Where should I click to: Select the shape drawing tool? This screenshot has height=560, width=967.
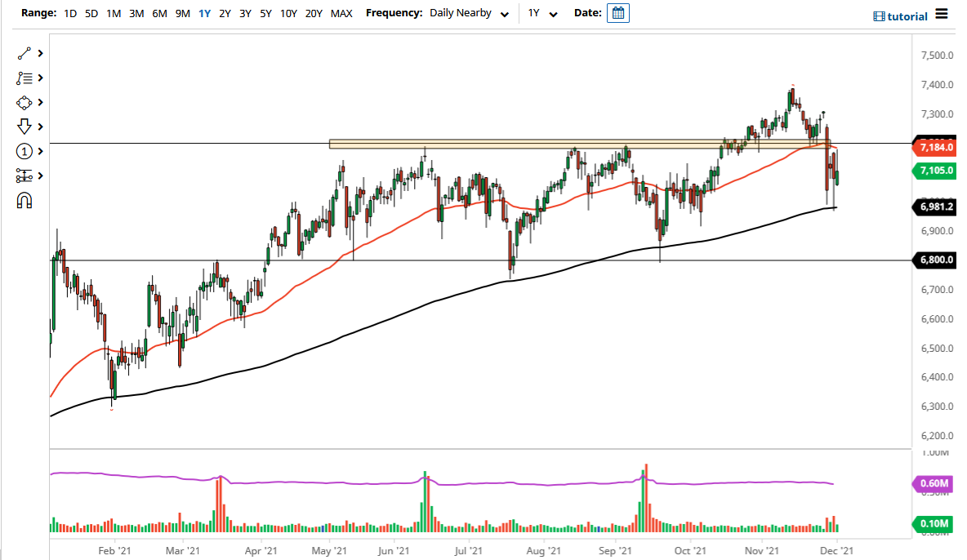(23, 102)
